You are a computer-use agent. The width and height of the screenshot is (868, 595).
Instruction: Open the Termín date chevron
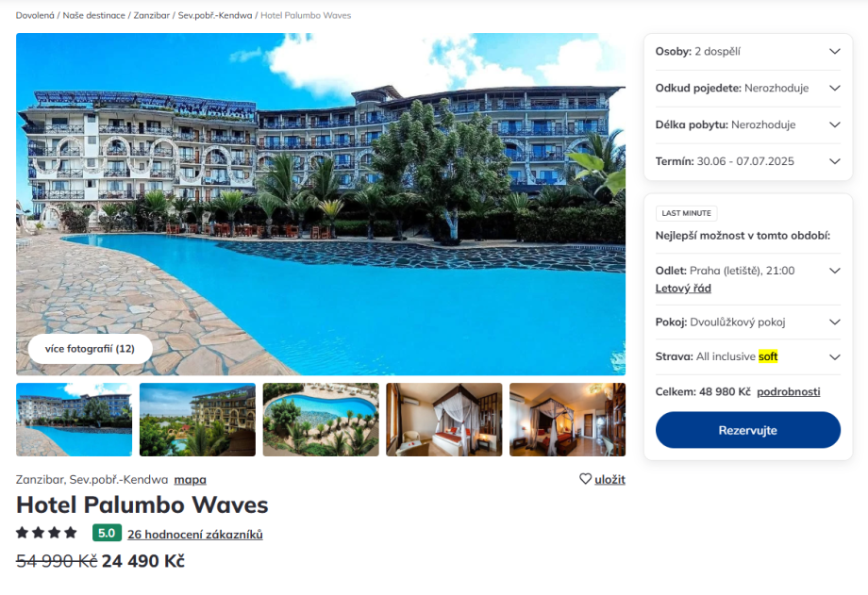click(835, 161)
